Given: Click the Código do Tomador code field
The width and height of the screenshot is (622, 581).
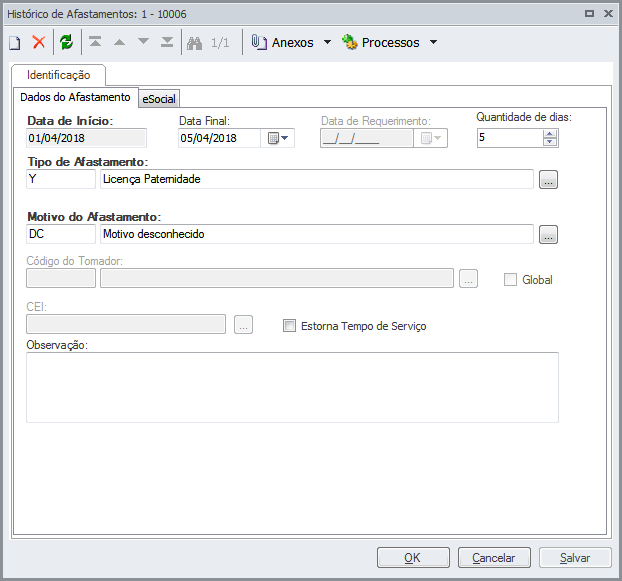Looking at the screenshot, I should (61, 278).
